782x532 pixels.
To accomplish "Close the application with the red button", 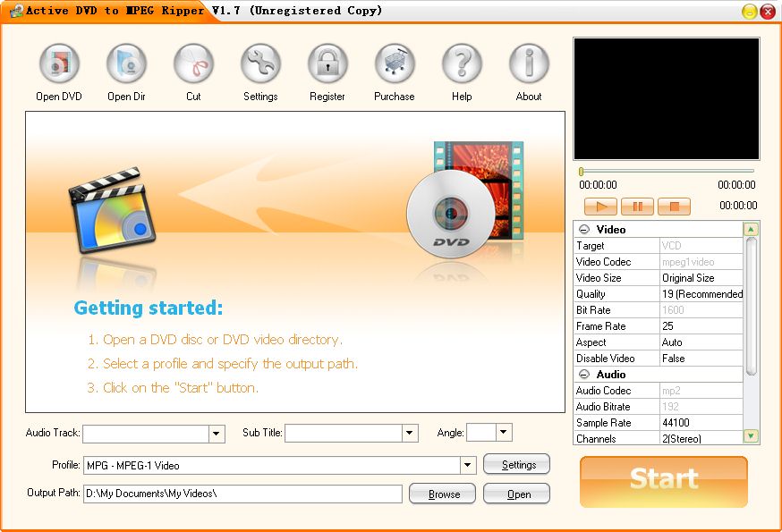I will coord(767,12).
